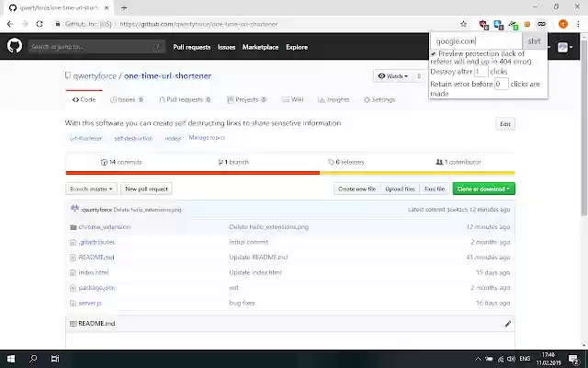
Task: Click the GitHub Octocat logo
Action: 15,46
